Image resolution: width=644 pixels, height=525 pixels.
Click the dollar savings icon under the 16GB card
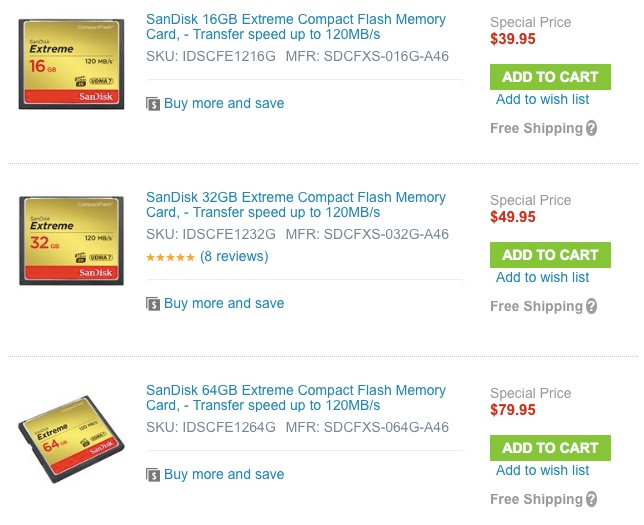[x=153, y=104]
